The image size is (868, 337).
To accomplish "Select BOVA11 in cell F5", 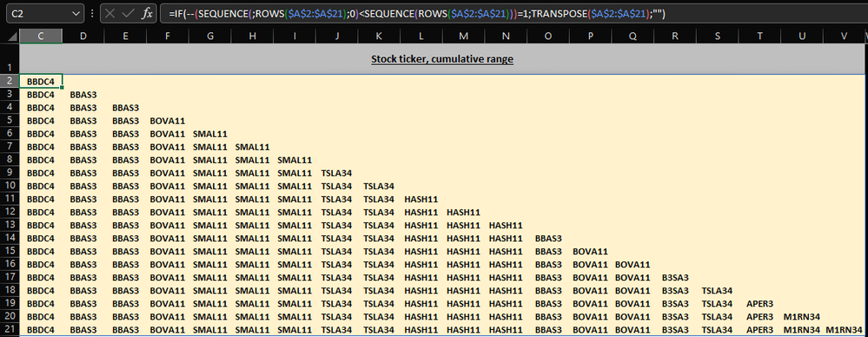I will (168, 121).
